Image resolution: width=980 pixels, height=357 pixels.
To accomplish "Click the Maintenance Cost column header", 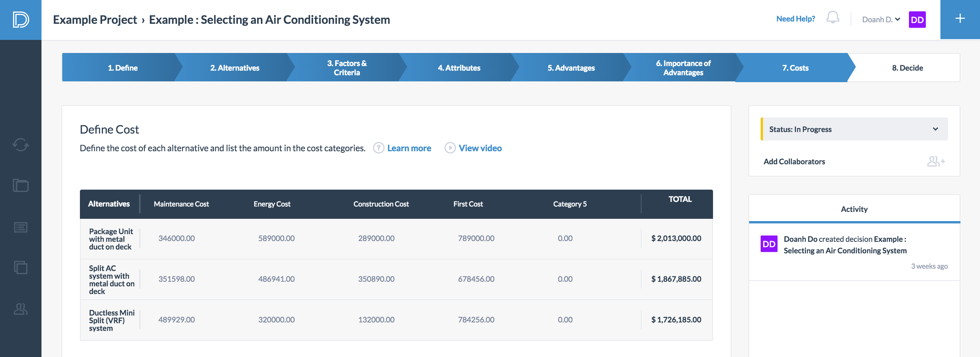I will pos(181,204).
